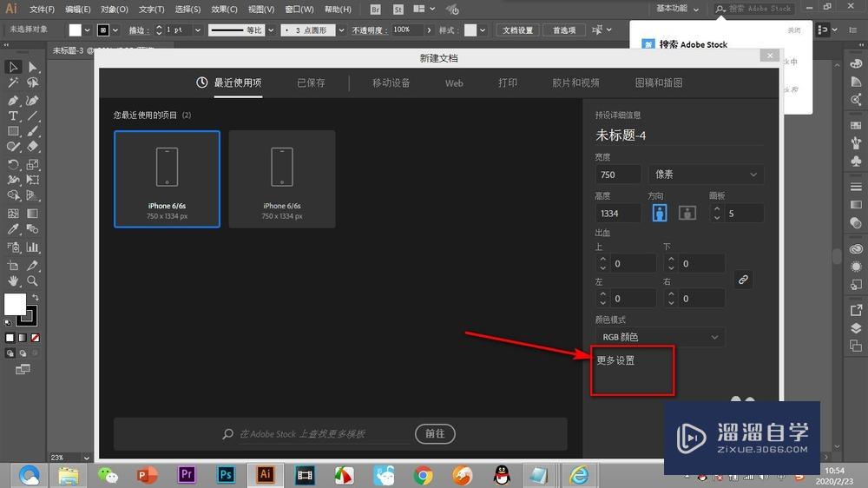Open the 编辑(E) menu
The image size is (868, 488).
pos(77,10)
